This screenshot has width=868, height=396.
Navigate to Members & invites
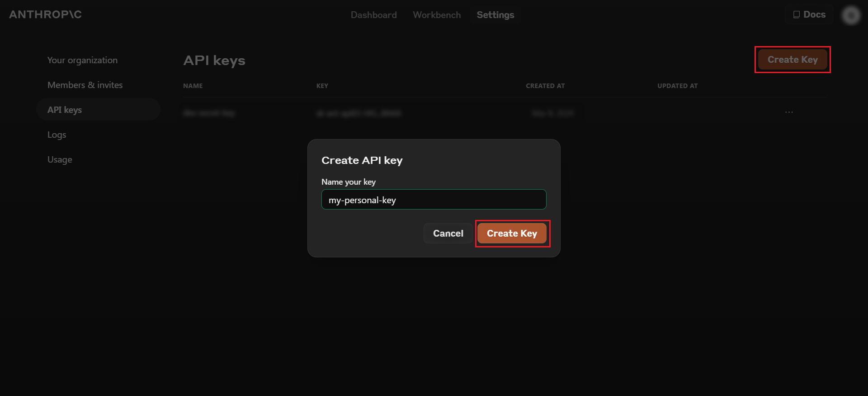coord(85,85)
